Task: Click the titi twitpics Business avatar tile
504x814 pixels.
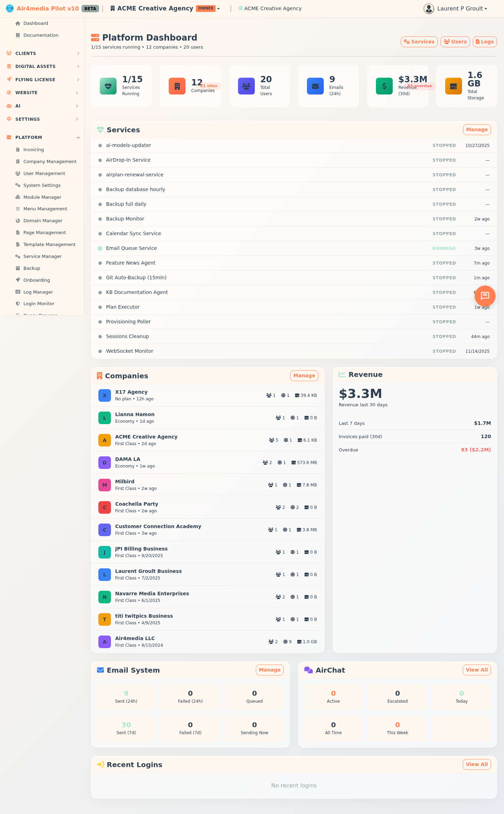Action: click(x=105, y=619)
